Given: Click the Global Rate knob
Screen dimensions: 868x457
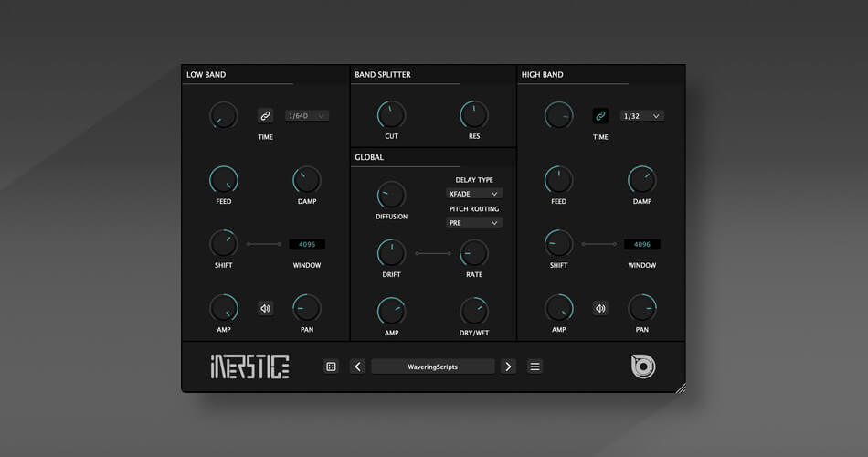Looking at the screenshot, I should [474, 253].
